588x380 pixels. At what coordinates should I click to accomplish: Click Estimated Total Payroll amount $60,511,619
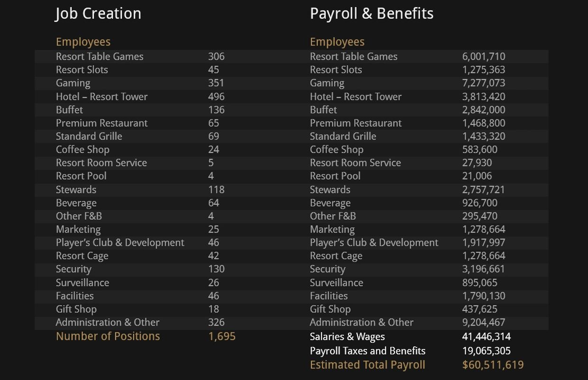coord(493,365)
